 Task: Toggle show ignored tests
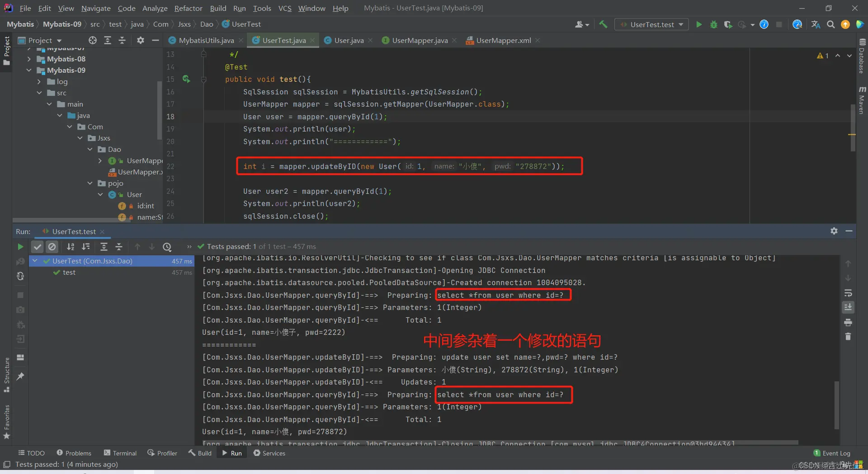52,247
